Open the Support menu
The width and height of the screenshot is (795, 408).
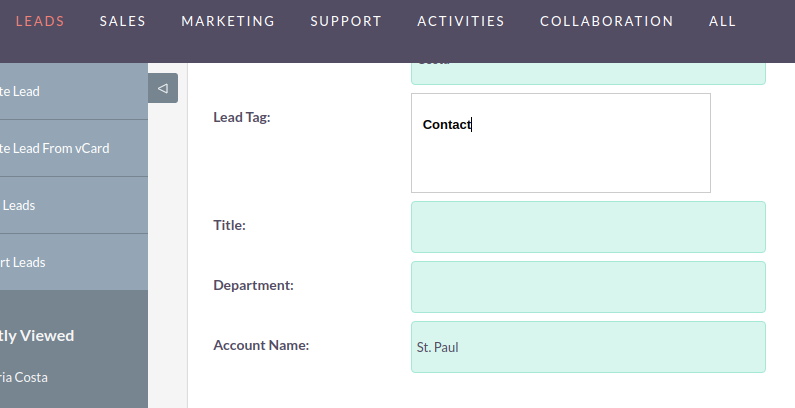346,21
